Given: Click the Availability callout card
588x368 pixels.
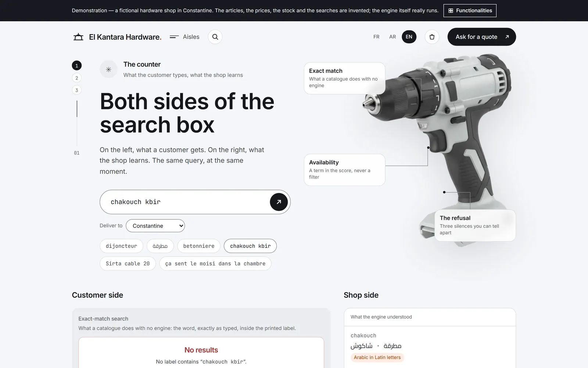Looking at the screenshot, I should pos(345,170).
